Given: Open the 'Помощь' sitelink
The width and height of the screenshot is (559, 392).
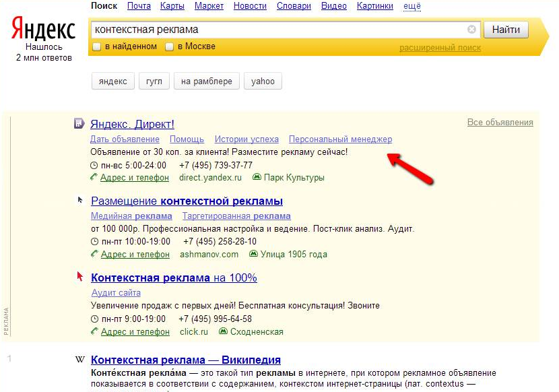Looking at the screenshot, I should click(x=187, y=139).
